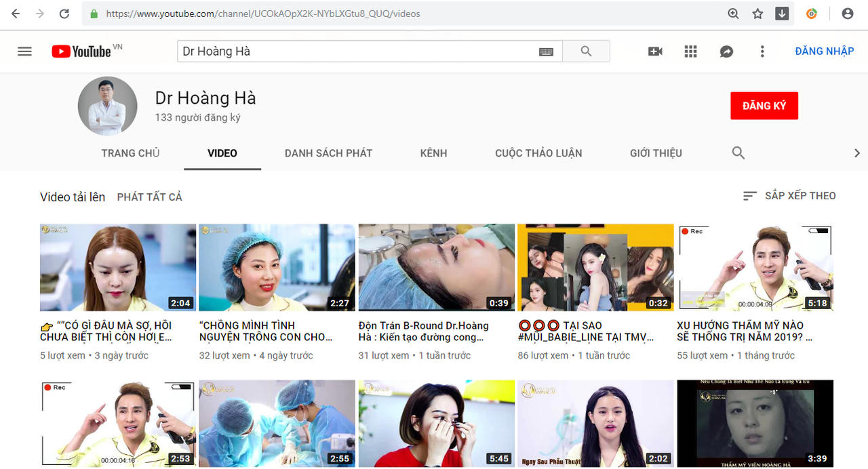Click the search magnifier button

[586, 51]
